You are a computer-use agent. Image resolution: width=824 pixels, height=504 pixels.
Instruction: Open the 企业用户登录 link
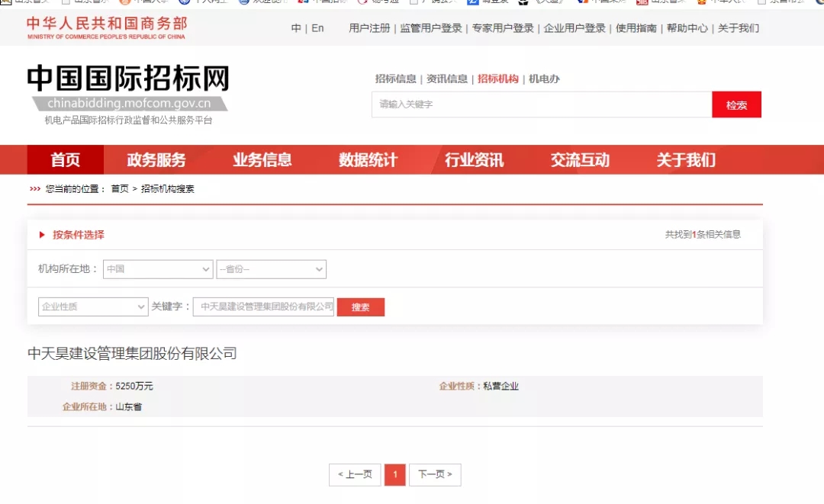click(575, 28)
